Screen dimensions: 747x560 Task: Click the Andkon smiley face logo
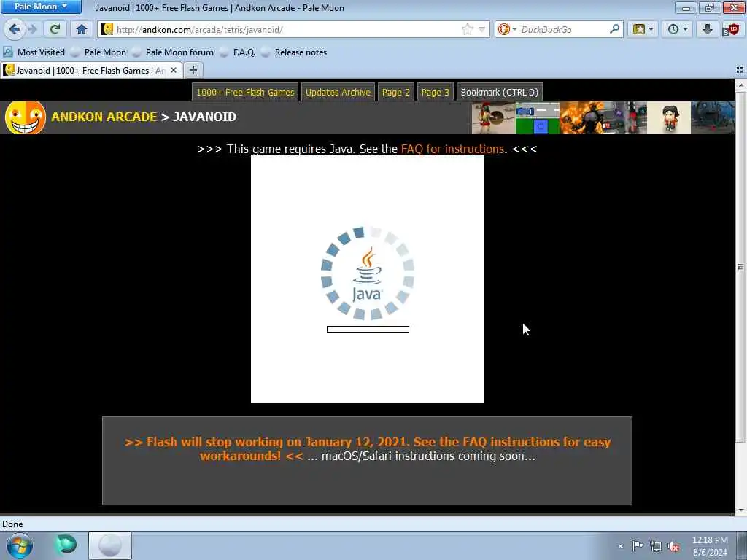pos(26,117)
